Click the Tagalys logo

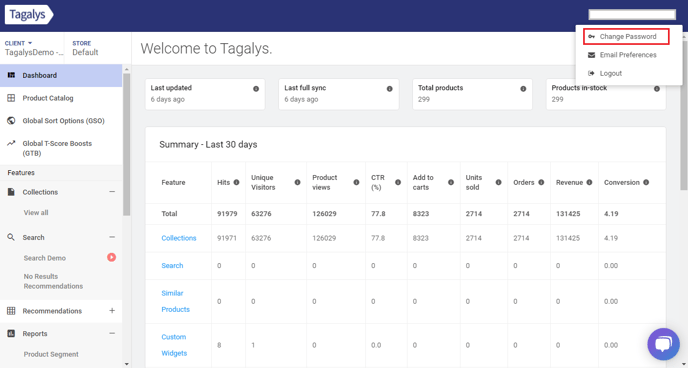29,14
